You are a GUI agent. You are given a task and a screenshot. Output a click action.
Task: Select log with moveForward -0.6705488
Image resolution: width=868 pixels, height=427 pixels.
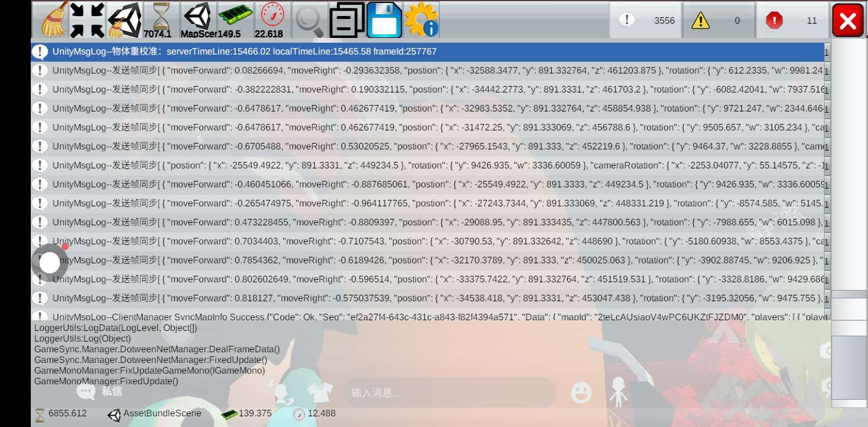point(428,146)
